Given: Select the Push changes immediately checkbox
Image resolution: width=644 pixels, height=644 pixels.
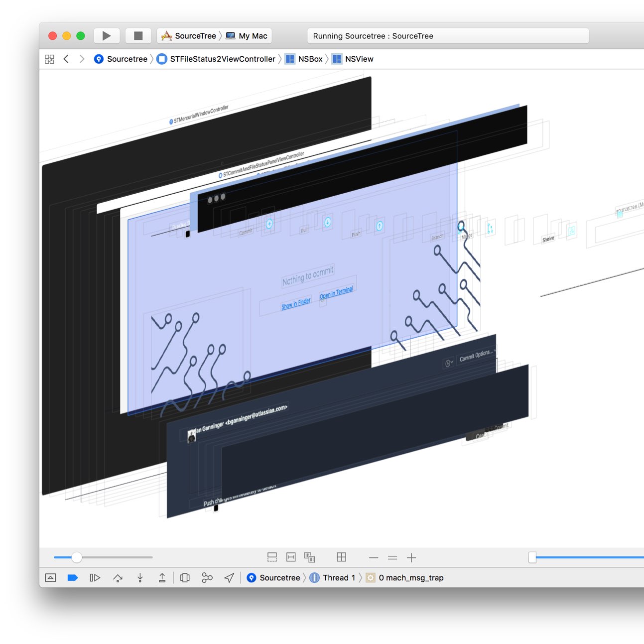Looking at the screenshot, I should point(216,508).
